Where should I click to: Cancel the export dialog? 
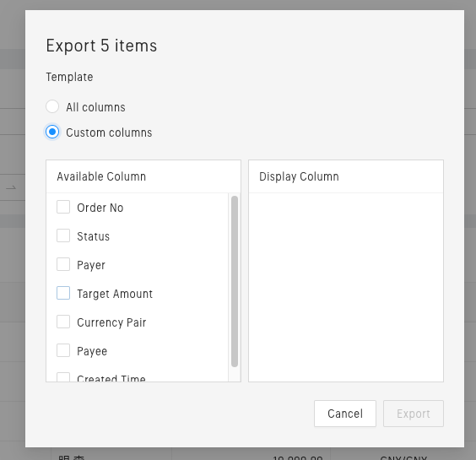coord(345,414)
